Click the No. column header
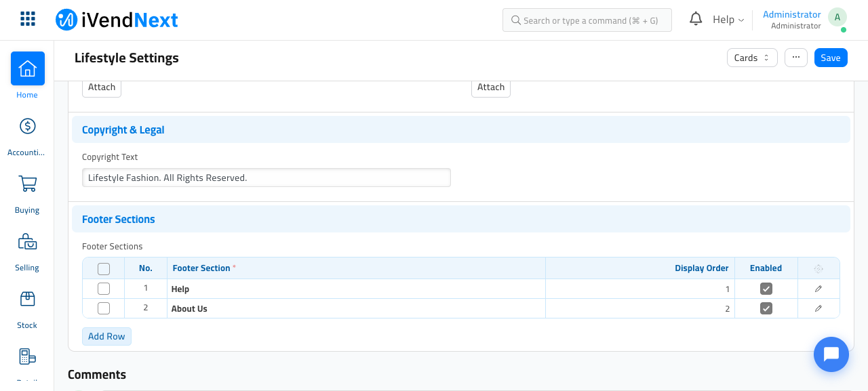Viewport: 868px width, 391px height. pyautogui.click(x=146, y=268)
